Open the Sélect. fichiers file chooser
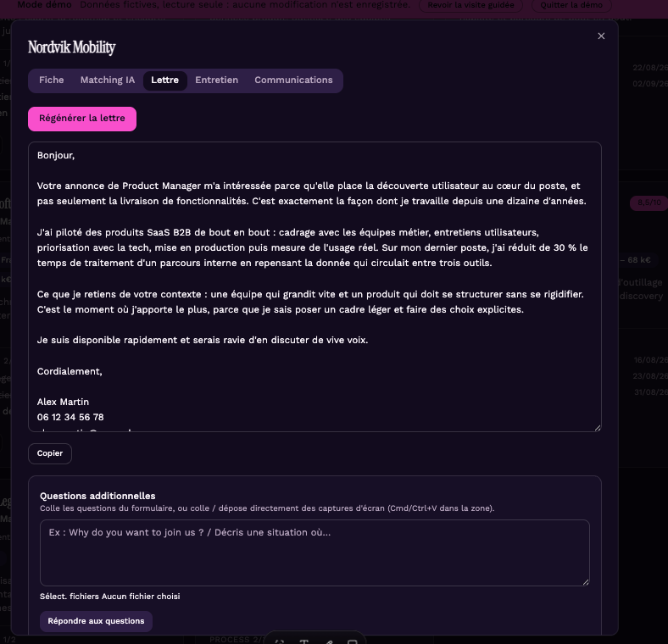 [x=110, y=597]
